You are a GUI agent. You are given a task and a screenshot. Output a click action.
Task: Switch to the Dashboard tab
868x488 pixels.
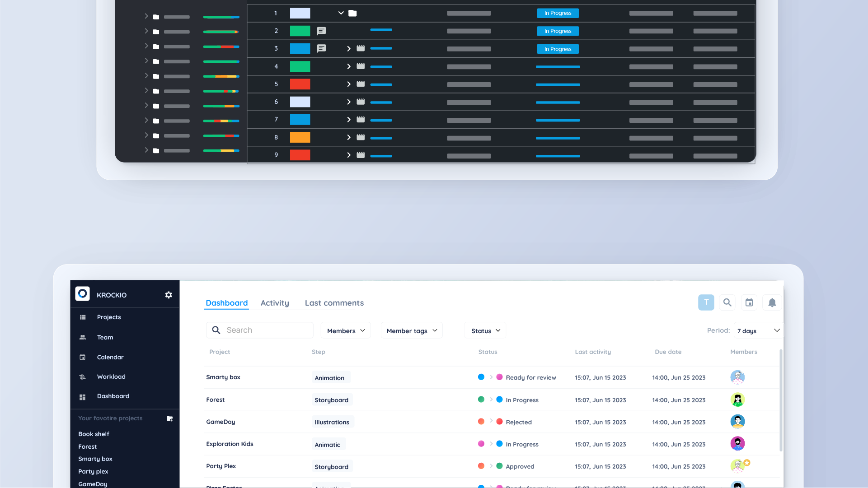(226, 303)
